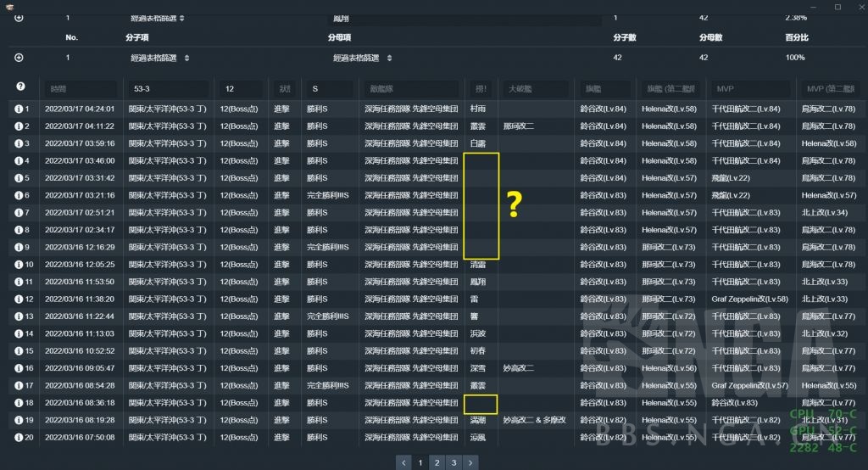
Task: Open denominator 經過表格篩選 dropdown in 100% row
Action: tap(362, 58)
